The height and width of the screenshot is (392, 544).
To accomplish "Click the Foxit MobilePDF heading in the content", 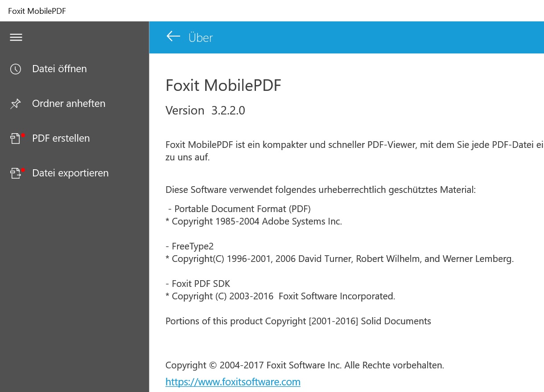I will coord(223,85).
